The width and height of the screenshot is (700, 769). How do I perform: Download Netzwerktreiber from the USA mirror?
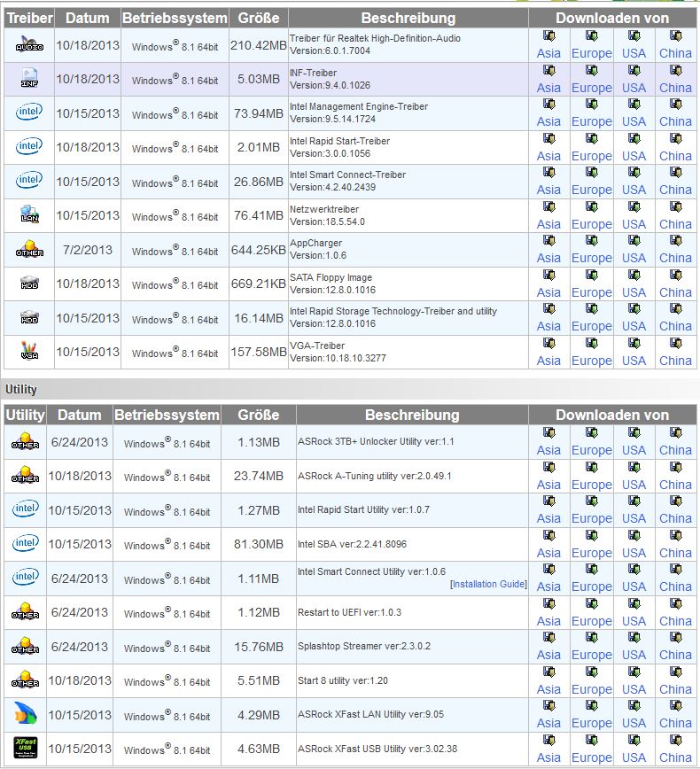click(634, 224)
